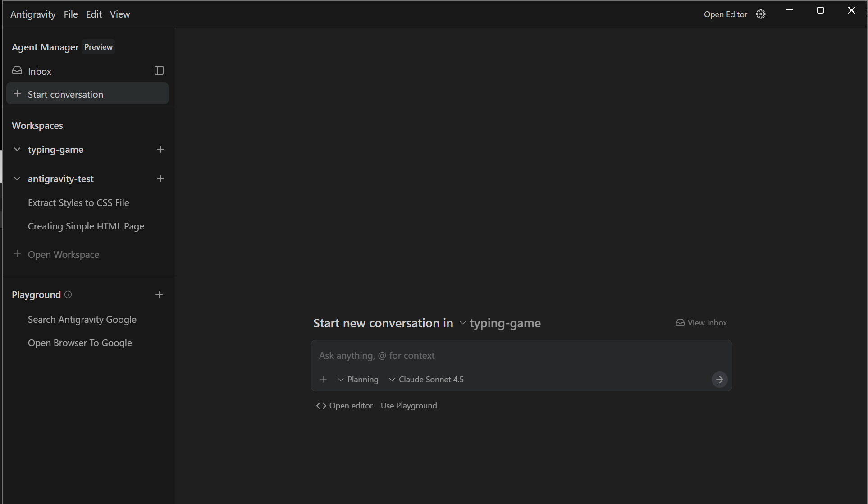
Task: Open Extract Styles to CSS File conversation
Action: (78, 203)
